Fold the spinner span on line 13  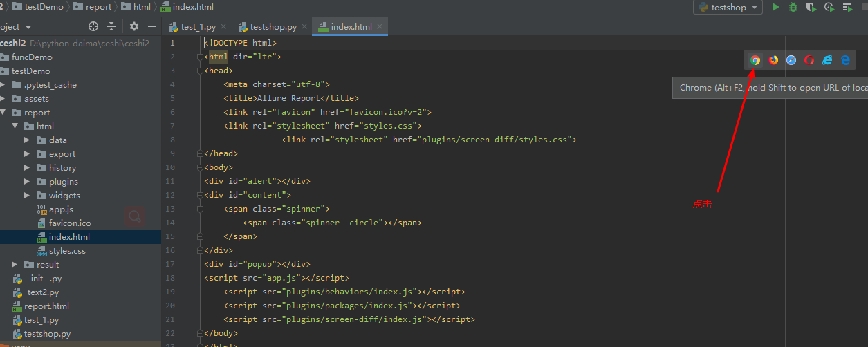tap(199, 209)
